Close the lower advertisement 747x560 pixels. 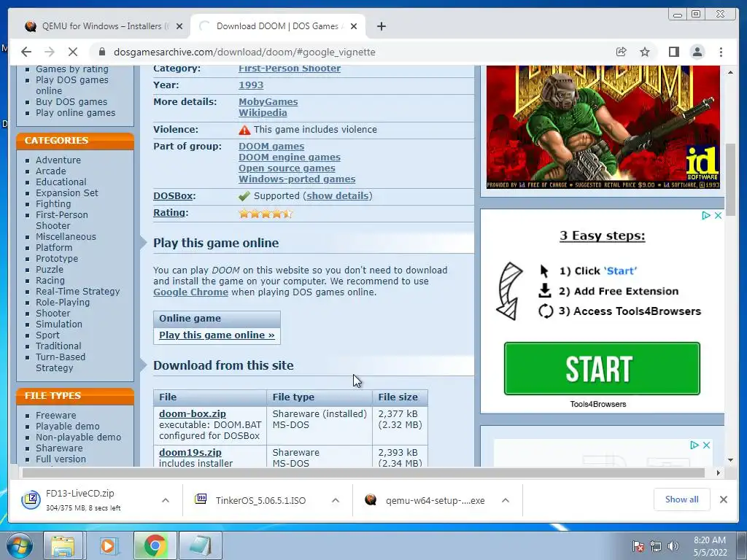click(706, 445)
